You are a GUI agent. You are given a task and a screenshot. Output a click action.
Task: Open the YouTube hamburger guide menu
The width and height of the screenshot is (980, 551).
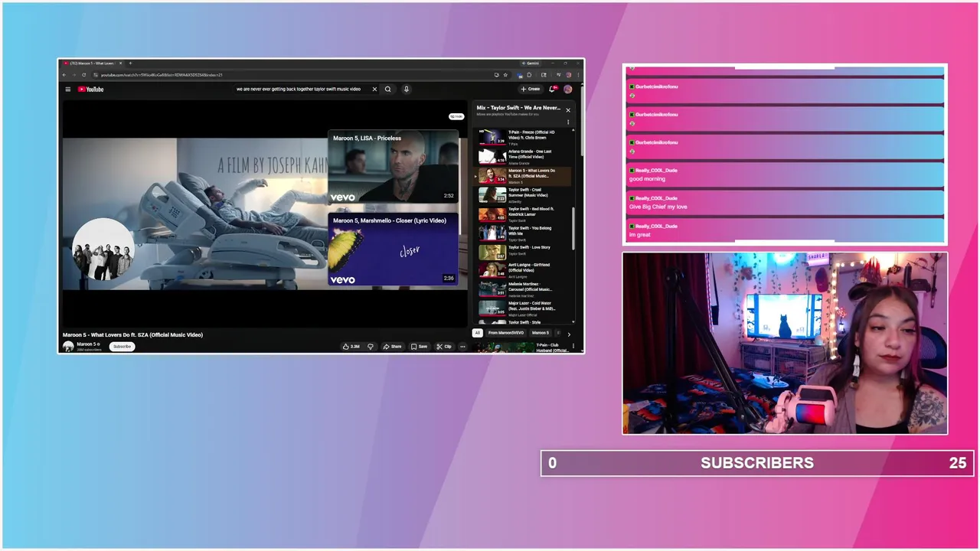point(67,90)
